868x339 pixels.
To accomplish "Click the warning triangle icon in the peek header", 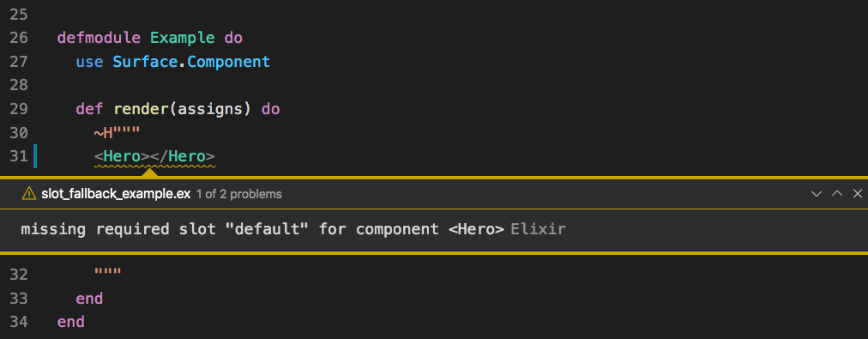I will pos(28,194).
